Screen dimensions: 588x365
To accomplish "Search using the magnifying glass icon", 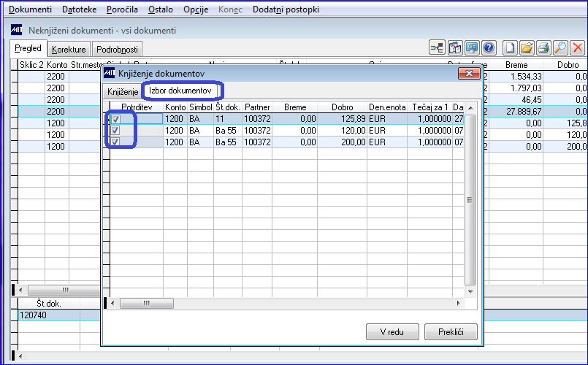I will tap(560, 48).
